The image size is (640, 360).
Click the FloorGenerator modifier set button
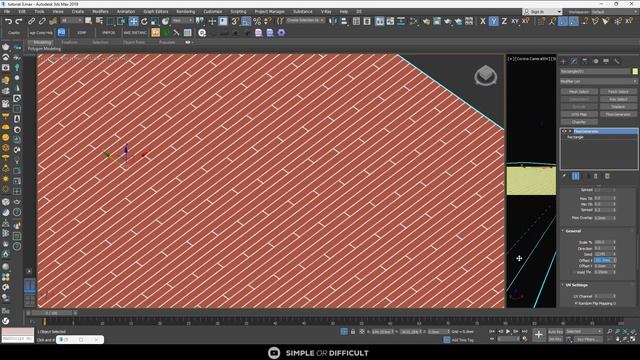coord(618,115)
